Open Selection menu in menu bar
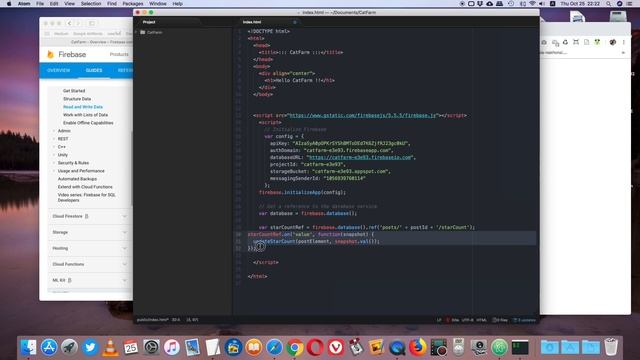Viewport: 640px width, 360px height. (91, 4)
